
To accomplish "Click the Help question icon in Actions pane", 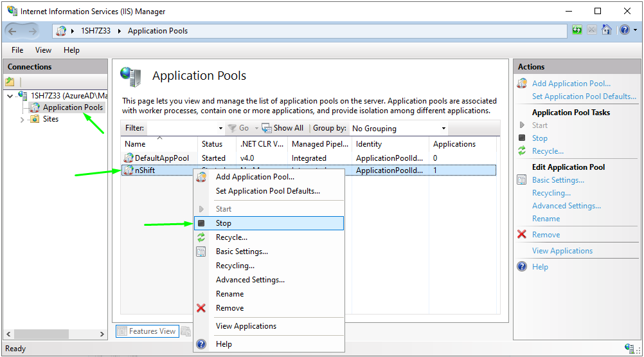I will pos(522,267).
